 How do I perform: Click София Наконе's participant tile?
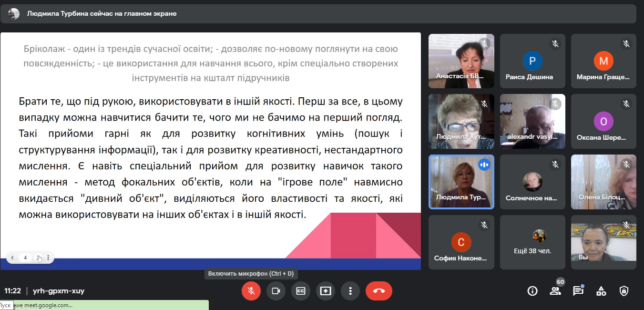click(461, 242)
